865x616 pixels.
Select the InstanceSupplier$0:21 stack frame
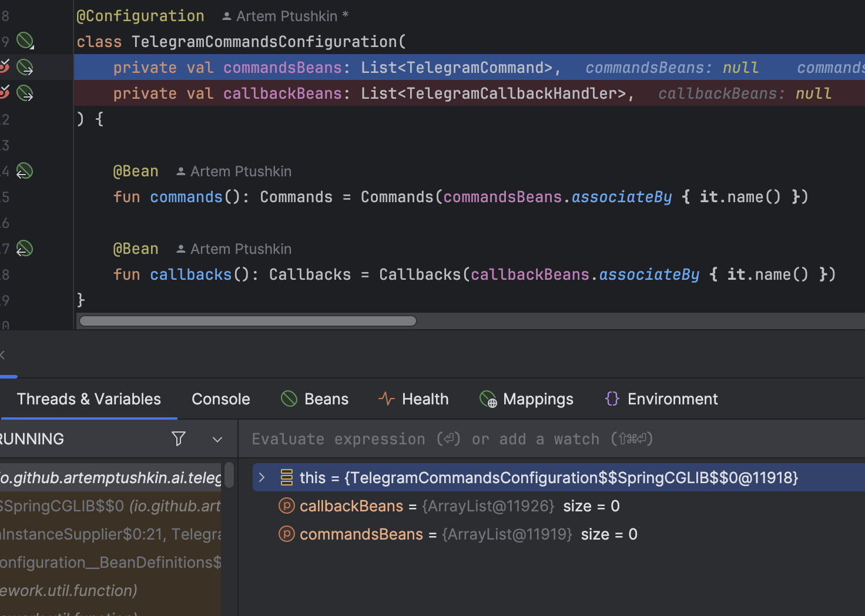pos(110,534)
